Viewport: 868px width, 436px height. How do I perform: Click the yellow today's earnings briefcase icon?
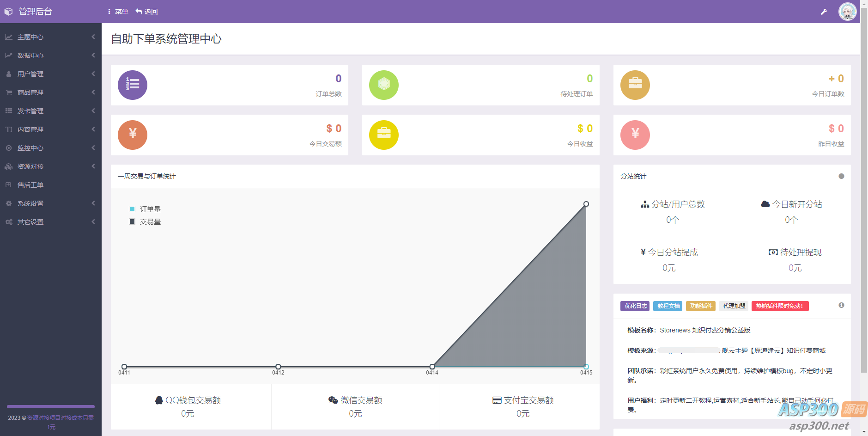point(383,135)
